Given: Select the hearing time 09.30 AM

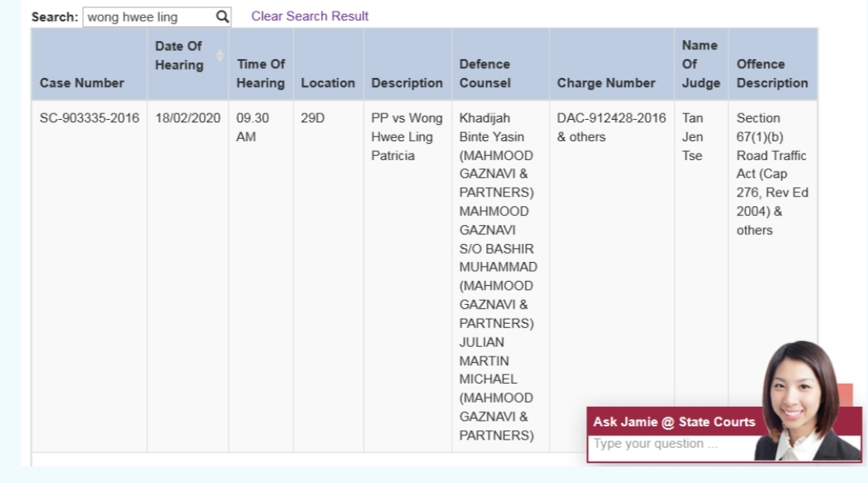Looking at the screenshot, I should [x=252, y=127].
